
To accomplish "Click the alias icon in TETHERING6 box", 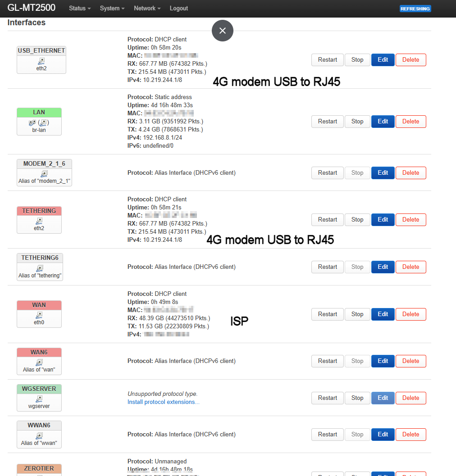I will point(40,268).
